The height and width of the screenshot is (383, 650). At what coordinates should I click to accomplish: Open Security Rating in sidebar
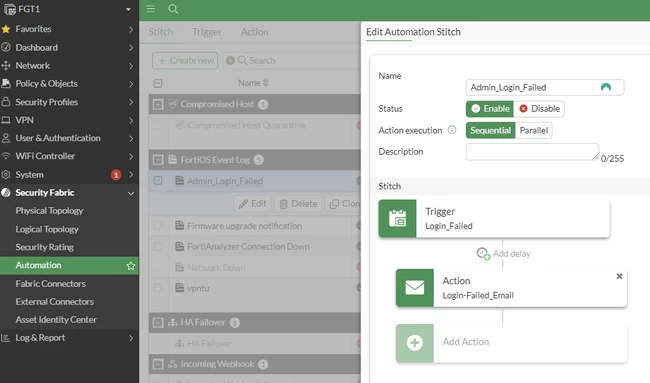44,247
